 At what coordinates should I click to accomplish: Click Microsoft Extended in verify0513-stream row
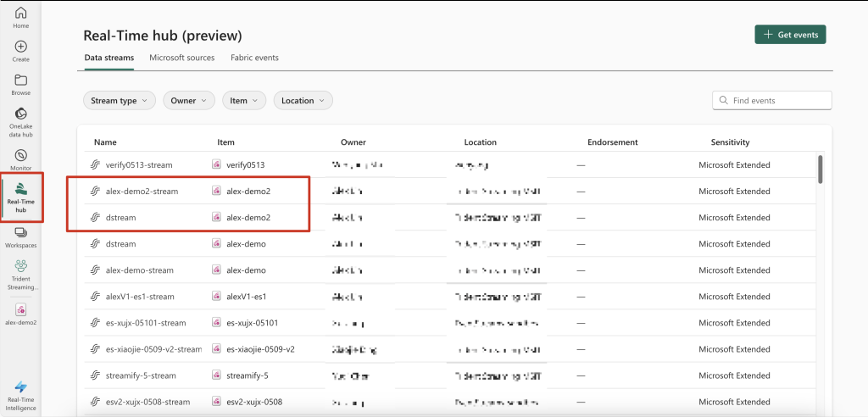click(x=734, y=165)
